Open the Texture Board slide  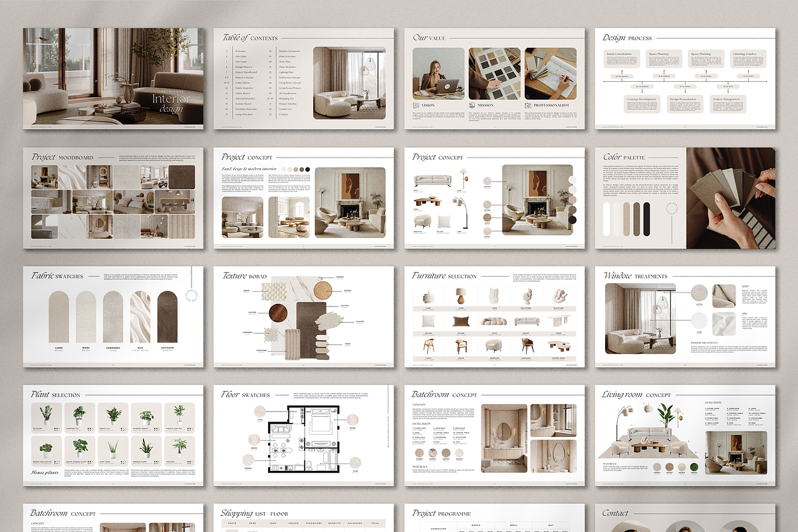point(305,317)
